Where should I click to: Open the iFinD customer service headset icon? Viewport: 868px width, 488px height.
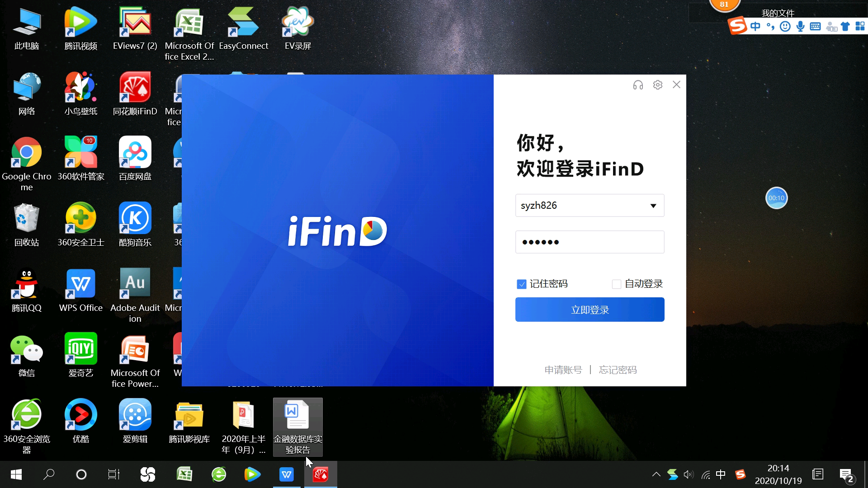[638, 85]
